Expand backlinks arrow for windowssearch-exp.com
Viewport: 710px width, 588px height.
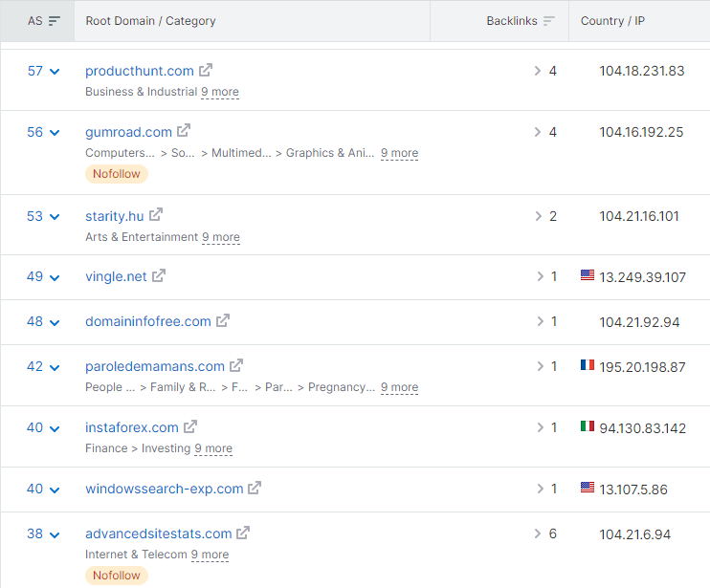point(540,489)
